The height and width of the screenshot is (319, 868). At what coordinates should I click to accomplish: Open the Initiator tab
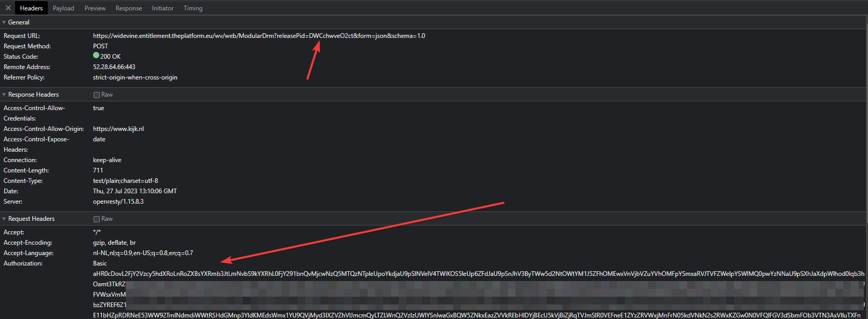[163, 8]
